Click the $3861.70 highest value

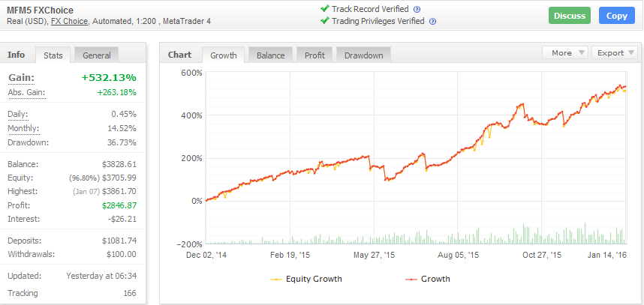[x=119, y=191]
